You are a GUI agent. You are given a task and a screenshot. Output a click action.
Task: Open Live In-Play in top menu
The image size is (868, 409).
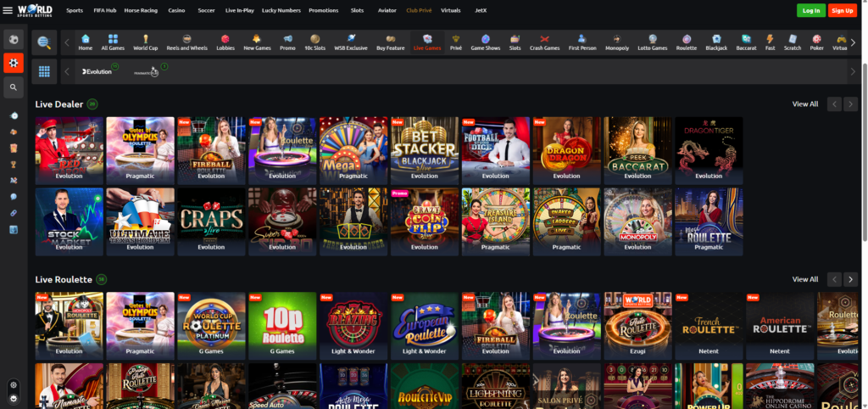pos(240,10)
